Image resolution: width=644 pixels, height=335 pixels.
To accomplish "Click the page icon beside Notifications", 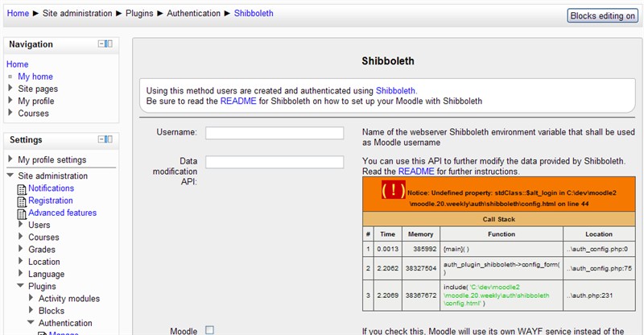I will [22, 189].
